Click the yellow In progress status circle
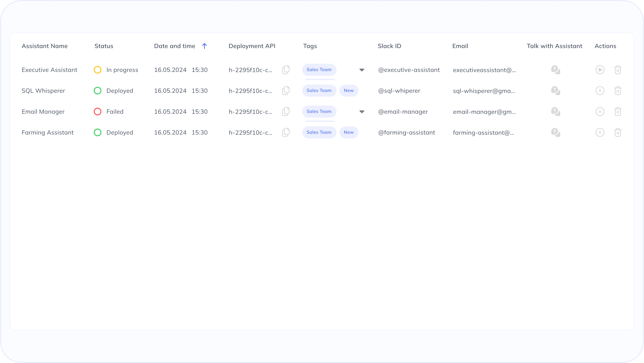 (97, 70)
